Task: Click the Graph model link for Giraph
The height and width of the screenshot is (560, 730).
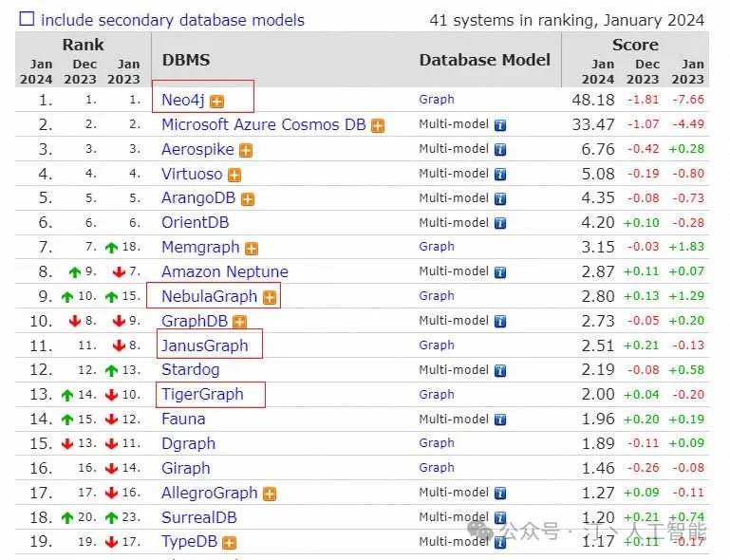Action: tap(437, 468)
